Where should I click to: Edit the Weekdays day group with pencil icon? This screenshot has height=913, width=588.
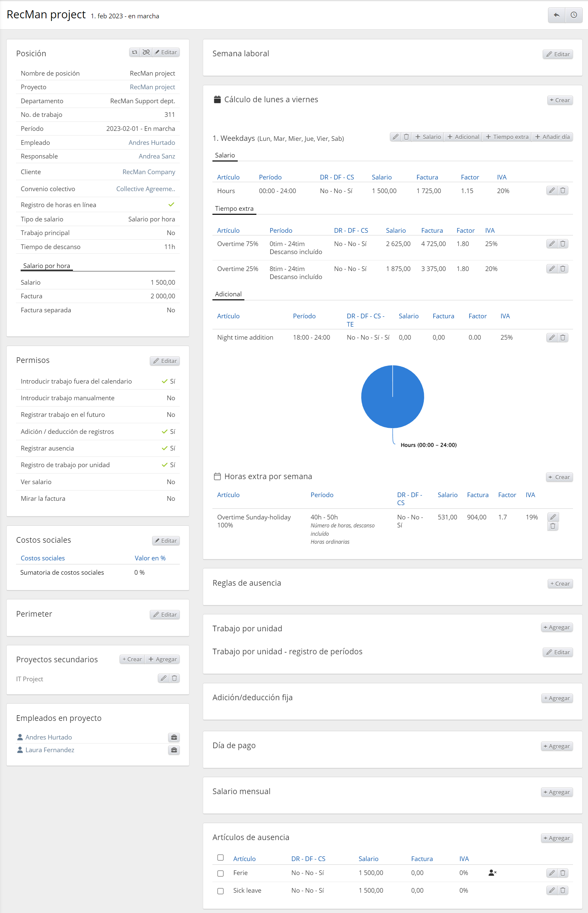point(396,137)
